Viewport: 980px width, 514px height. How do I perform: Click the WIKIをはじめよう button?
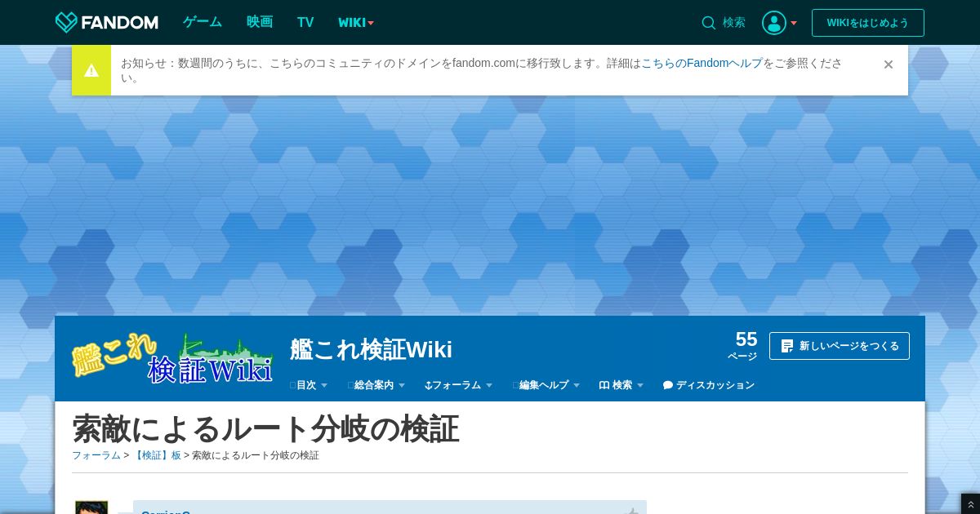pos(867,23)
